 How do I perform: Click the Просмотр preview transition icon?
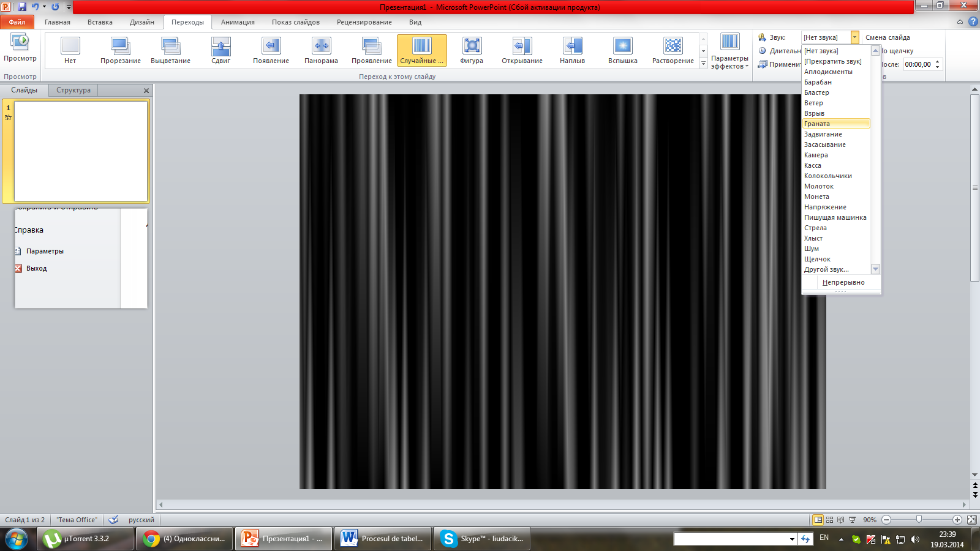pyautogui.click(x=20, y=48)
